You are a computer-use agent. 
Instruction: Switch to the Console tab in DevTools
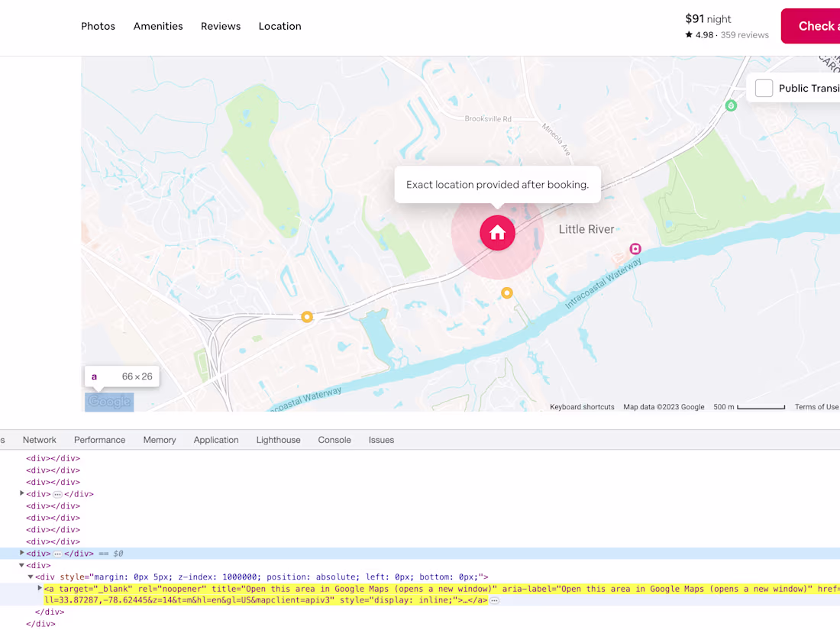pyautogui.click(x=334, y=439)
